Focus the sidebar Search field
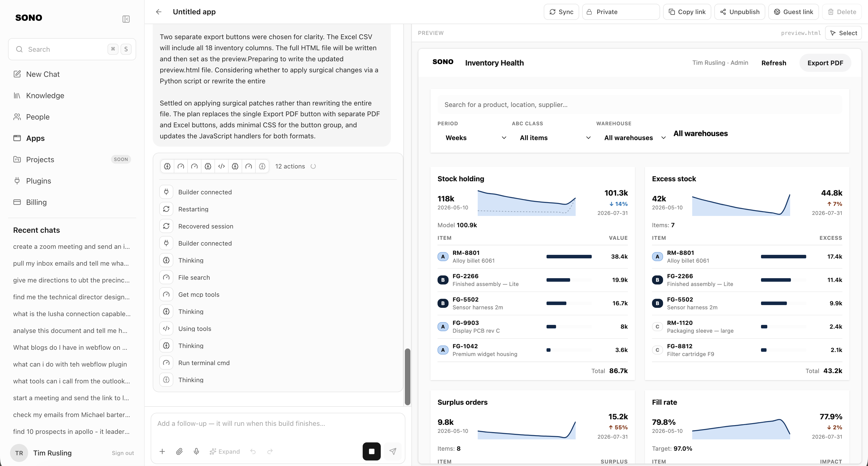Screen dimensions: 868x466 coord(72,49)
